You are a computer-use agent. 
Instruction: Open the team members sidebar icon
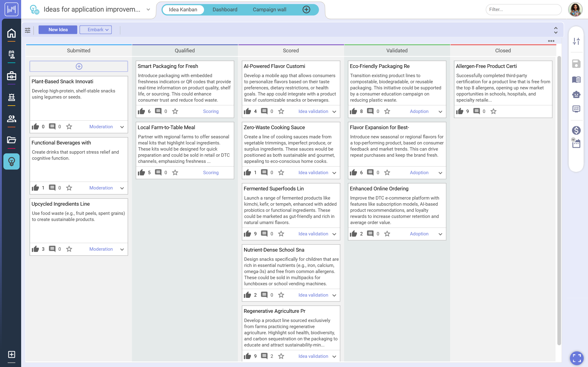point(11,118)
